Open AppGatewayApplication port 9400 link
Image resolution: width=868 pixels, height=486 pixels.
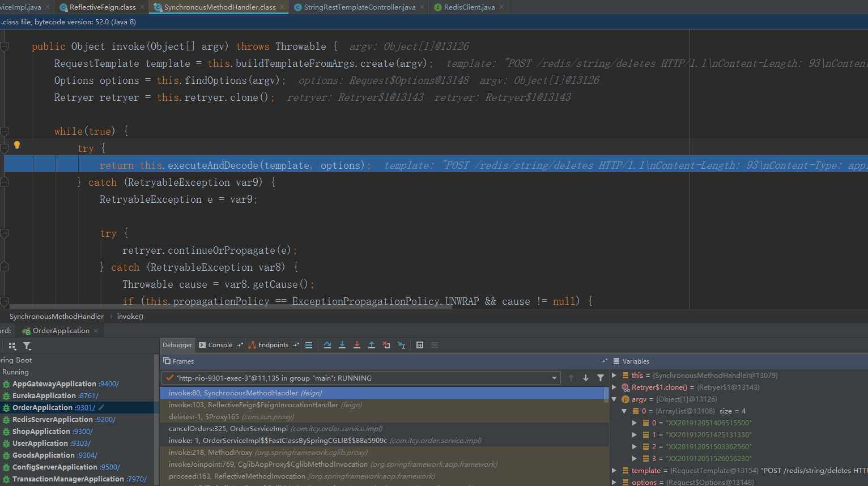[108, 383]
